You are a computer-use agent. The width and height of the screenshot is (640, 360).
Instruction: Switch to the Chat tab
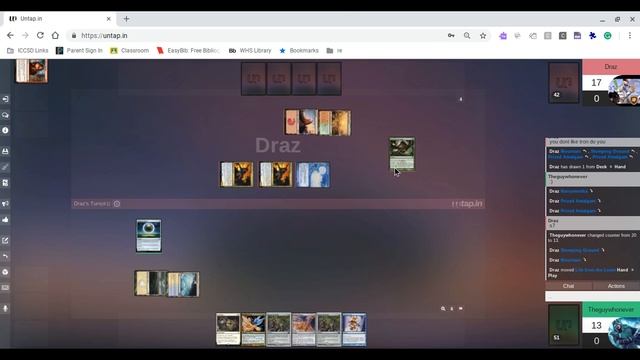pyautogui.click(x=569, y=286)
